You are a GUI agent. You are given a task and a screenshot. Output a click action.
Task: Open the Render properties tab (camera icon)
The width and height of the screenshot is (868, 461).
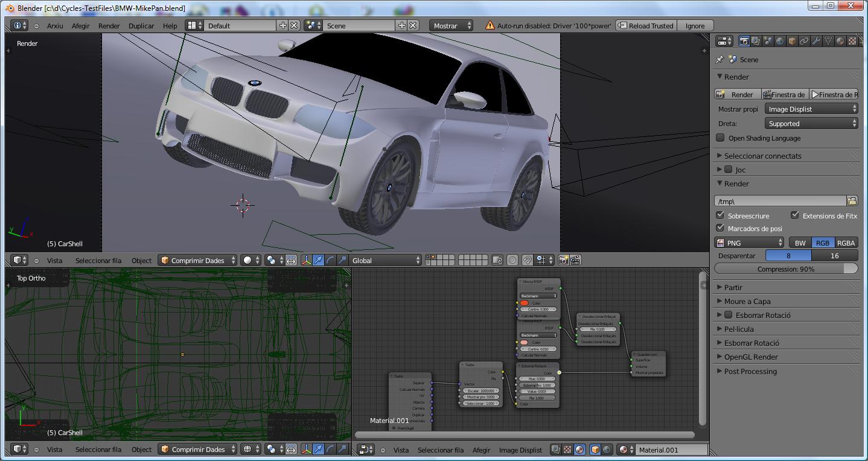[x=744, y=41]
